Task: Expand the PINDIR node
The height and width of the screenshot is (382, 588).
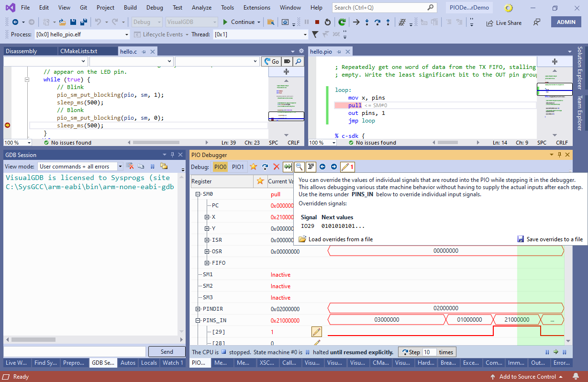Action: pos(198,309)
